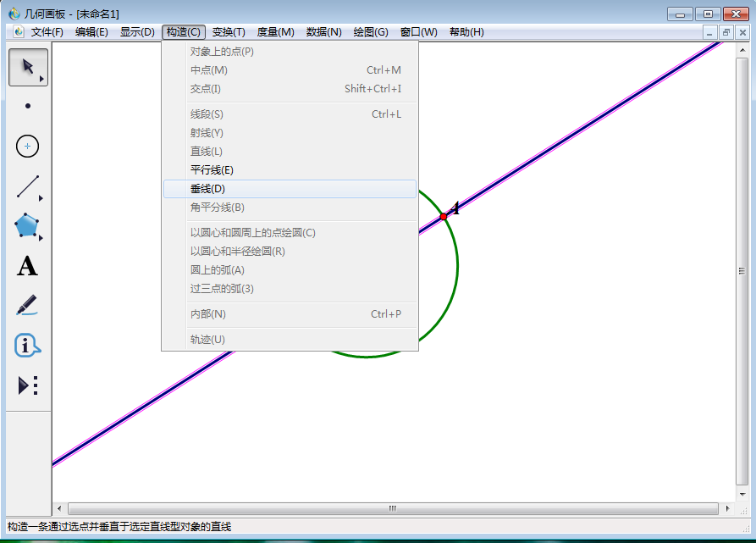Click the horizontal scrollbar thumb
This screenshot has height=543, width=756.
(x=393, y=508)
